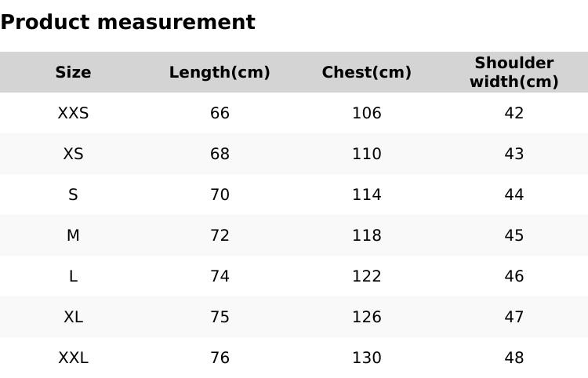Viewport: 588px width, 378px height.
Task: Select the XL size row label
Action: [x=73, y=317]
